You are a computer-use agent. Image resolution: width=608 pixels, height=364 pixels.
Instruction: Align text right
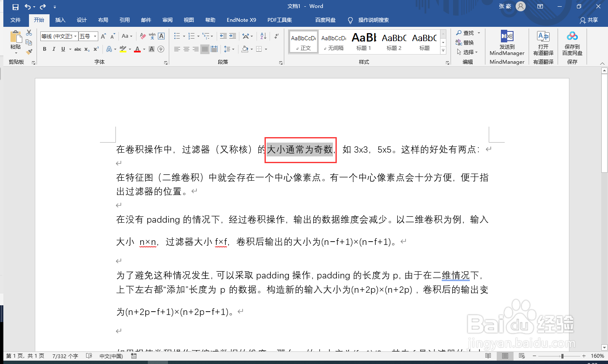(196, 49)
